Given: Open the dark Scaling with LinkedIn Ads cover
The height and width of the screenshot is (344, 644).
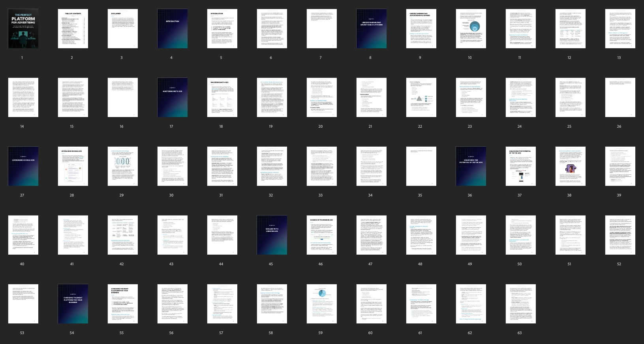Looking at the screenshot, I should 272,235.
